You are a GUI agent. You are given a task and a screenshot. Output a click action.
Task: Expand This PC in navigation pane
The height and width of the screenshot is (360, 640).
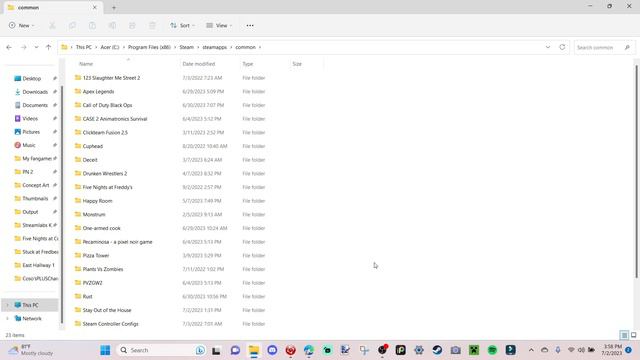tap(7, 305)
